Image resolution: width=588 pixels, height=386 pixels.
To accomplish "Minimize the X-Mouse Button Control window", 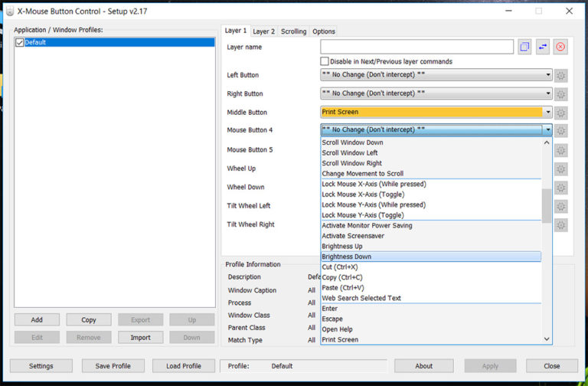I will (508, 11).
